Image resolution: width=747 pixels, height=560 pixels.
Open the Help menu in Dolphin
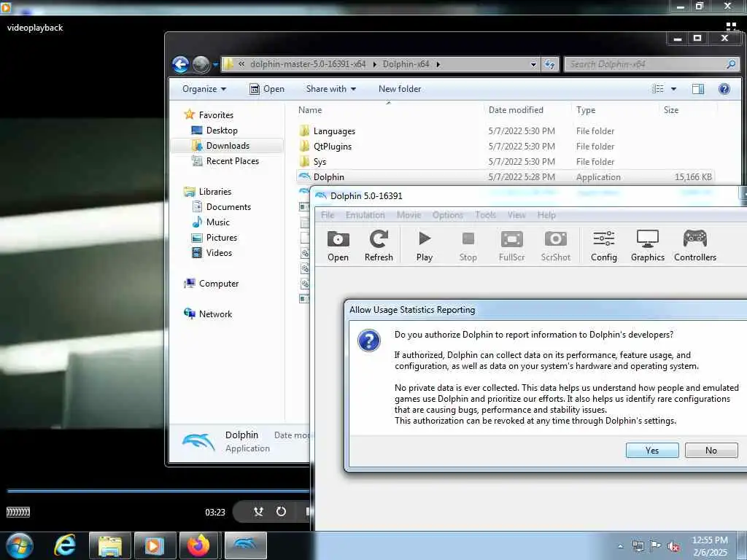tap(546, 215)
